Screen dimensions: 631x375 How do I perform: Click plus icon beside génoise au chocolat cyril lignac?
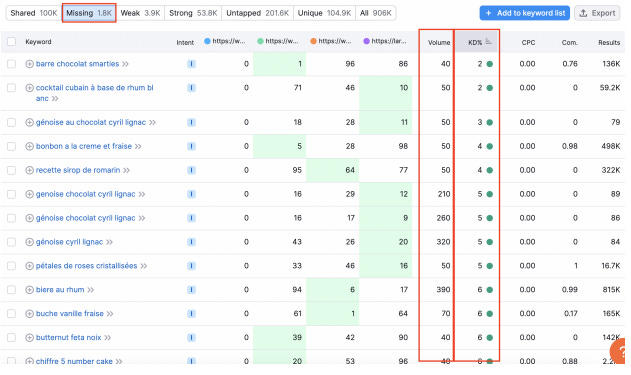coord(29,122)
